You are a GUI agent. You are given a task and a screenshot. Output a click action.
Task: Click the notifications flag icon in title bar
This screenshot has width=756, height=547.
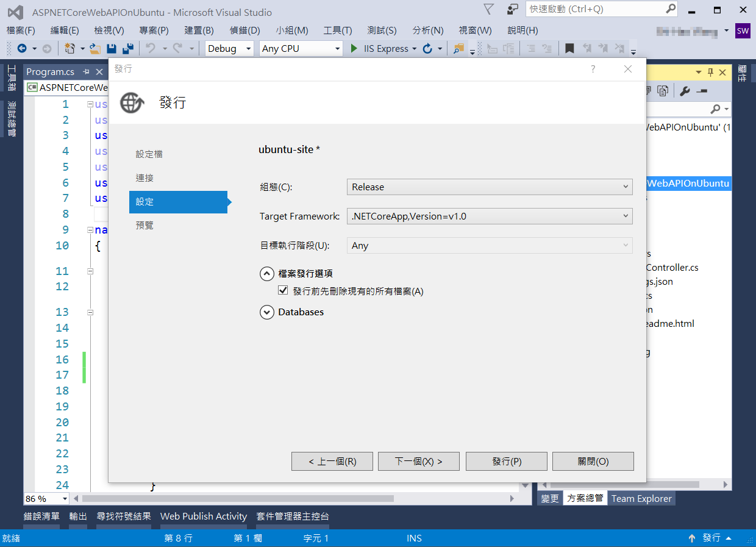tap(489, 9)
